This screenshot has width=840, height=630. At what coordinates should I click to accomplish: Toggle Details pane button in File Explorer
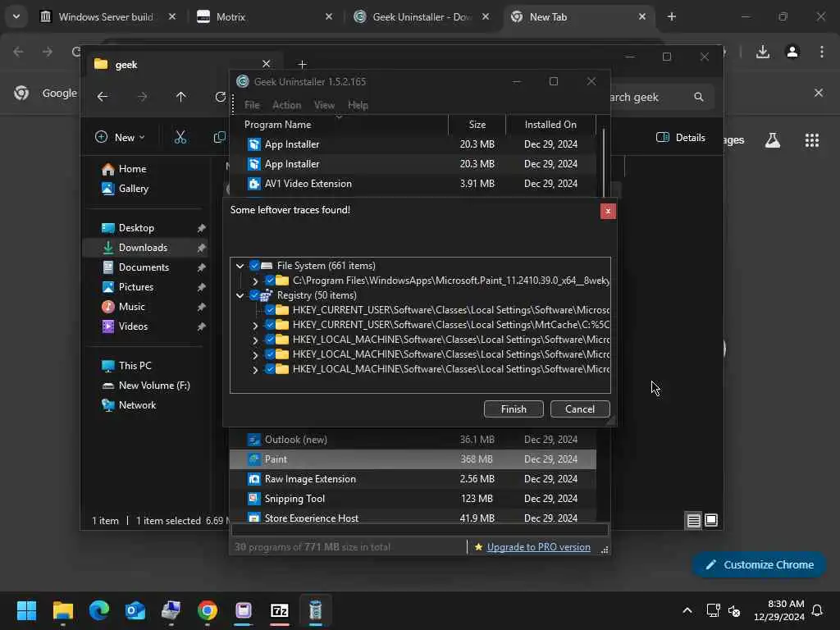680,138
